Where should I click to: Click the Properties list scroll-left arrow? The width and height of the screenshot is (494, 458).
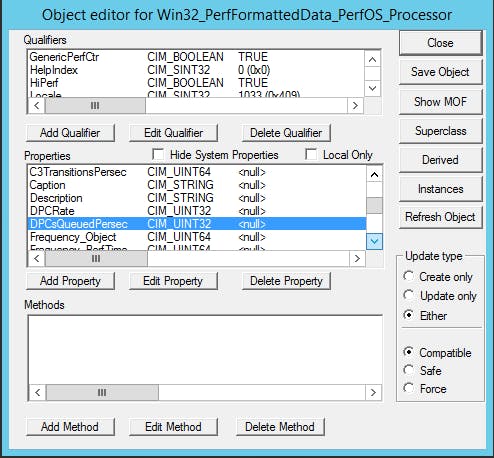point(37,259)
